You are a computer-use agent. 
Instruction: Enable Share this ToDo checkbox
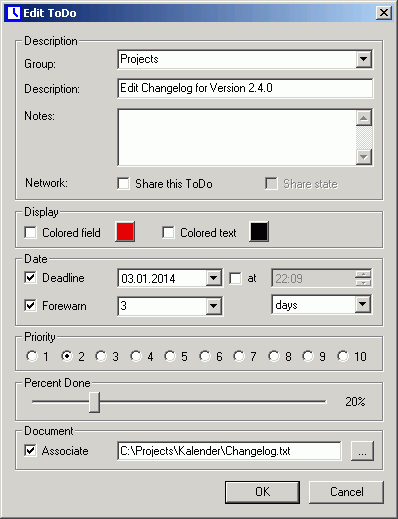pos(123,183)
